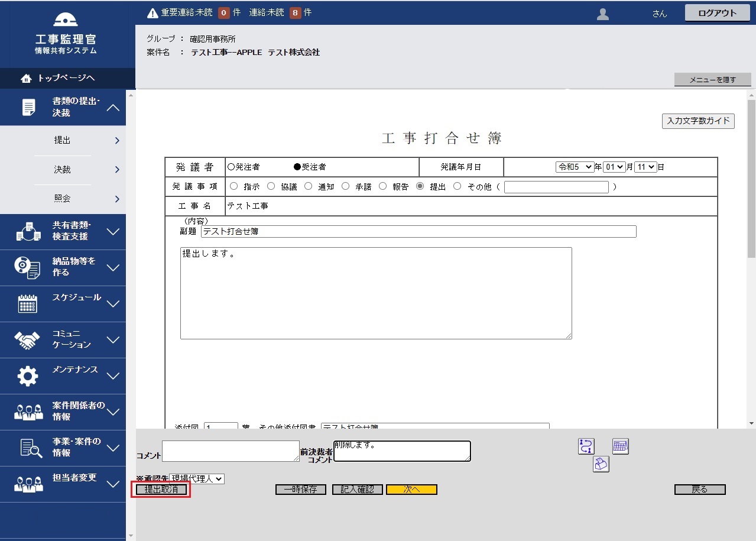Click the text field after その他（
This screenshot has width=756, height=541.
[x=556, y=187]
